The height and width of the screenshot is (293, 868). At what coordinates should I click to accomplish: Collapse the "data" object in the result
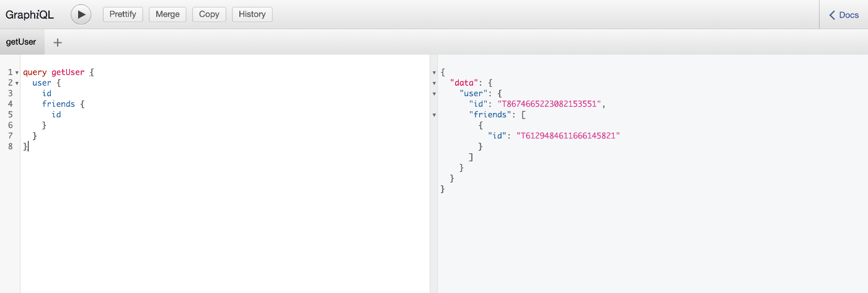(x=434, y=83)
